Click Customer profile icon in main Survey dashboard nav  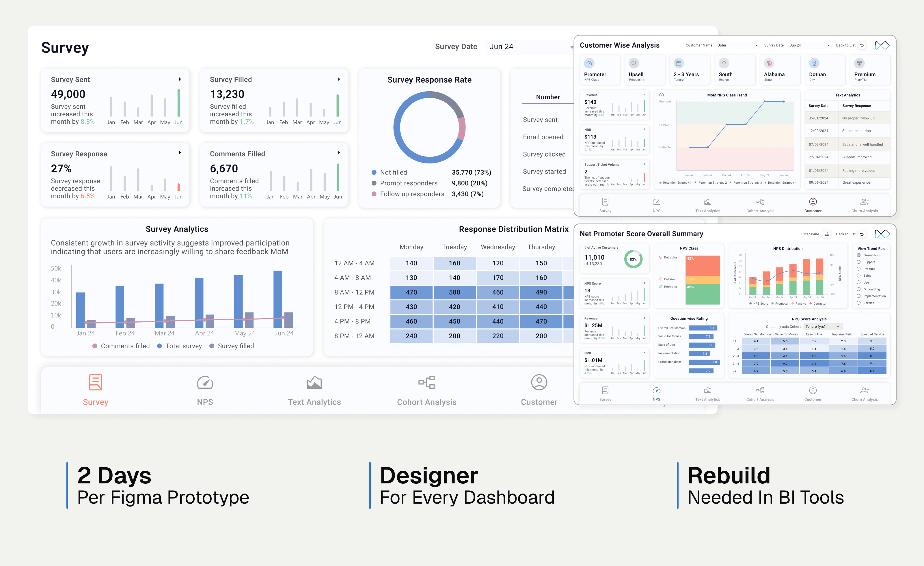coord(539,382)
